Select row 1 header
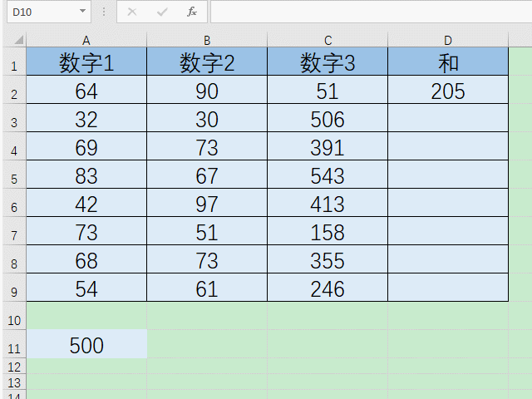Screen dimensions: 532x399 pos(14,62)
